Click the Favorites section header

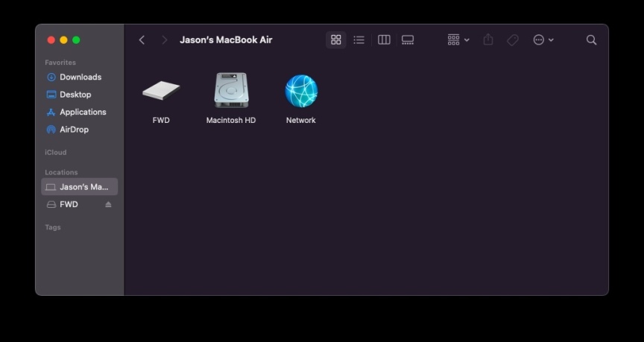pyautogui.click(x=60, y=63)
